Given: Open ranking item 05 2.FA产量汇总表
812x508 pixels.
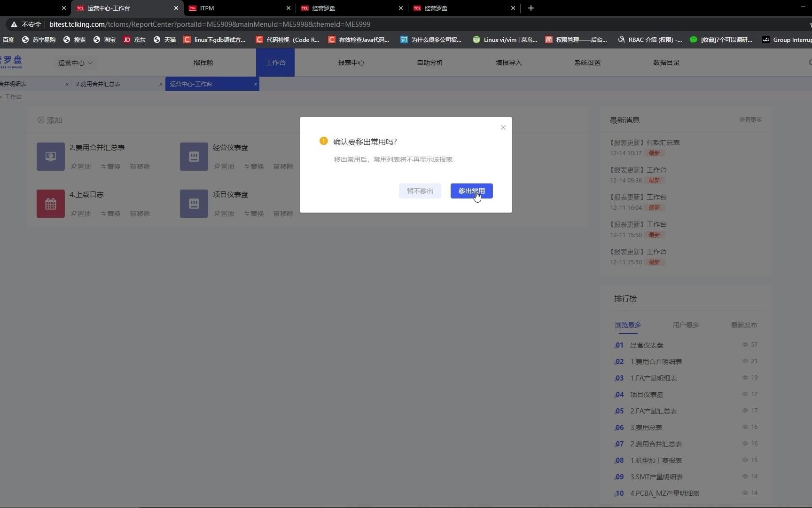Looking at the screenshot, I should coord(653,411).
